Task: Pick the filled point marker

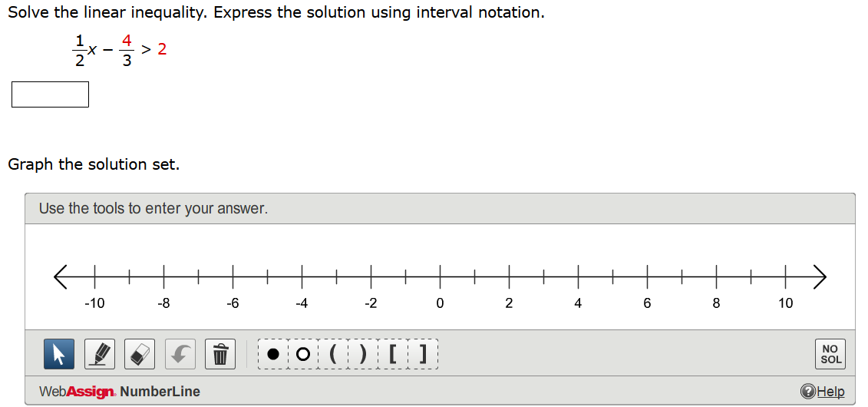Action: [273, 354]
